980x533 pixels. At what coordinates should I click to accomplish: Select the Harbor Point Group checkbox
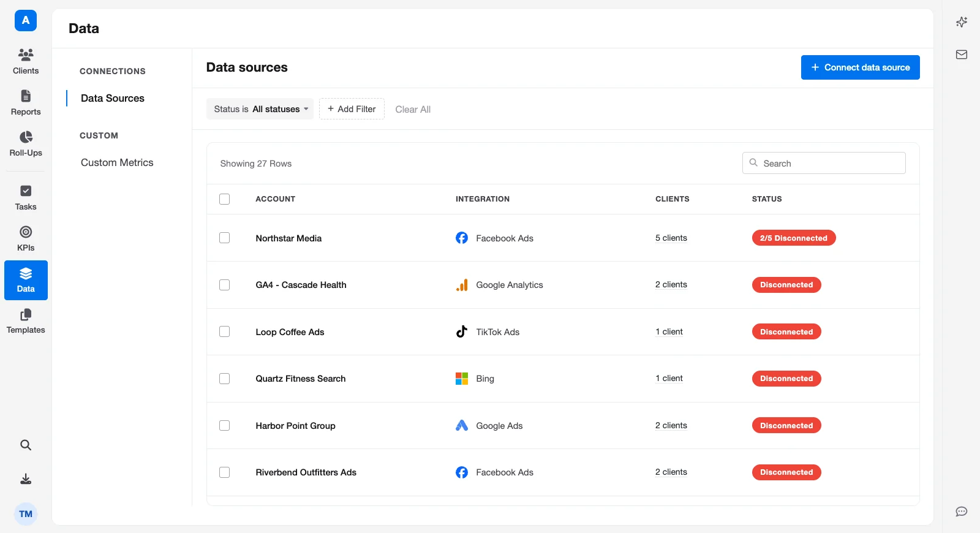pos(225,425)
